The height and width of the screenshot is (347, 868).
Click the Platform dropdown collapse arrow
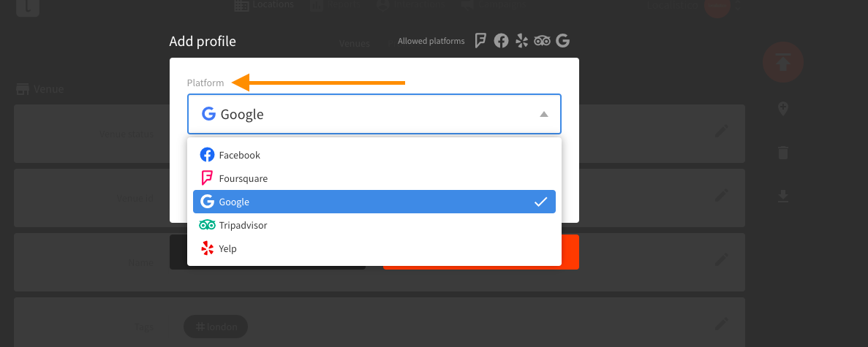click(x=543, y=114)
